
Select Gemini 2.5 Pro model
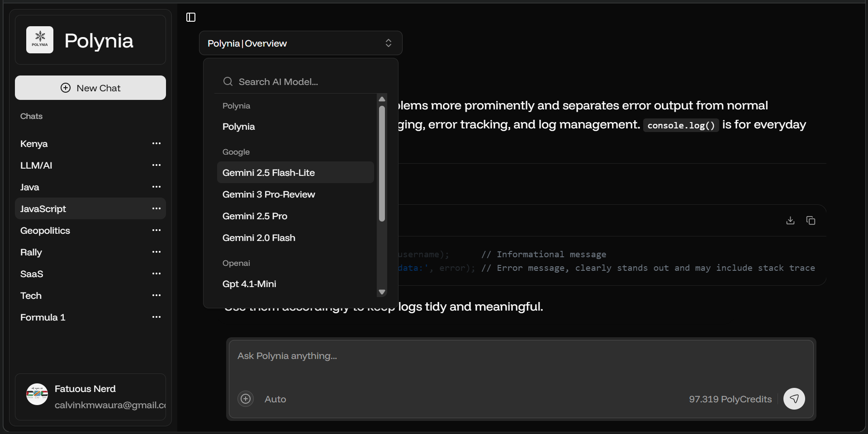coord(295,216)
